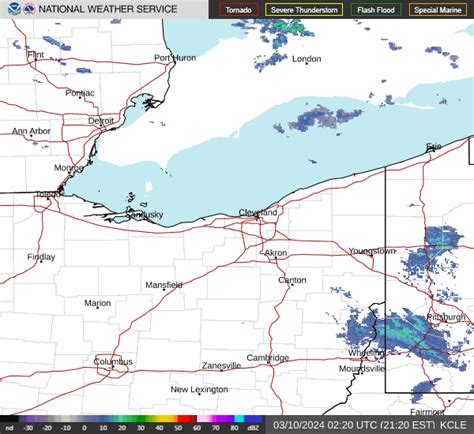Click the Canton city label
Image resolution: width=474 pixels, height=434 pixels.
point(292,280)
